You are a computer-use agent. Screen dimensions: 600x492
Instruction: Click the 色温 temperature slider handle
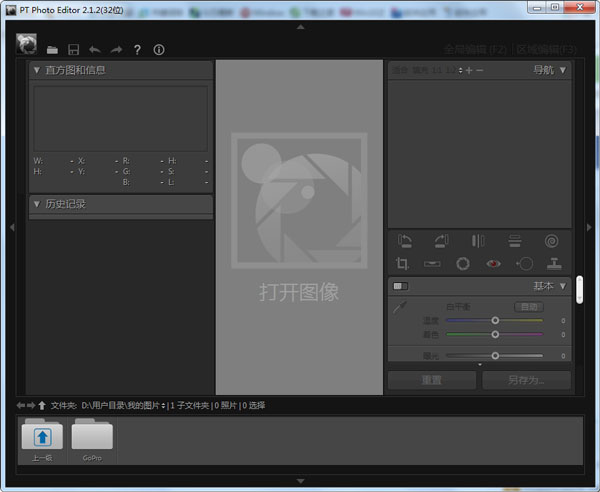point(495,321)
